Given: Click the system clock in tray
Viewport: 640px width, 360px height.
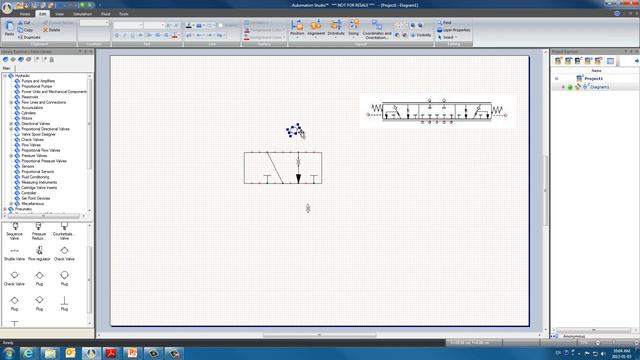Looking at the screenshot, I should pyautogui.click(x=622, y=353).
